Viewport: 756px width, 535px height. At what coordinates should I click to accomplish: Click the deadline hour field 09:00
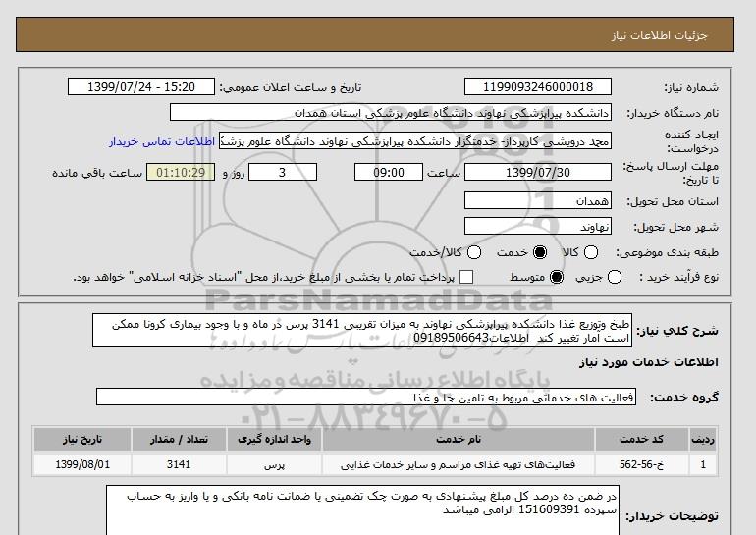tap(389, 172)
